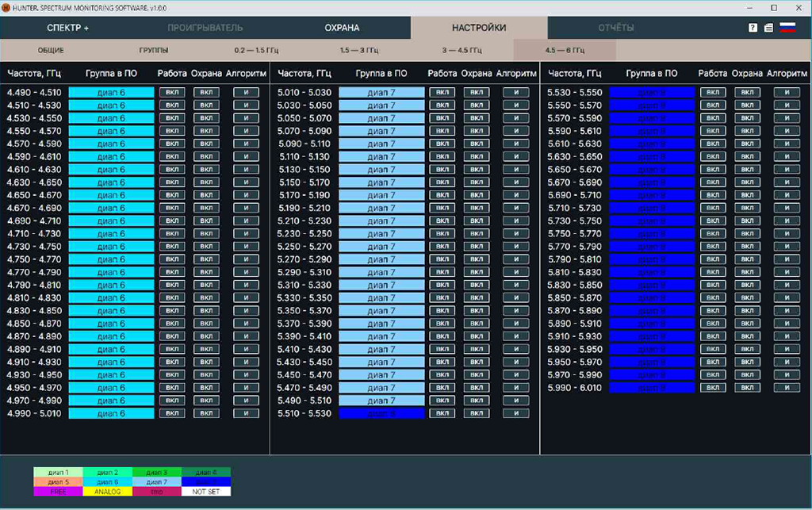Pick the диап 1 legend swatch

(58, 472)
